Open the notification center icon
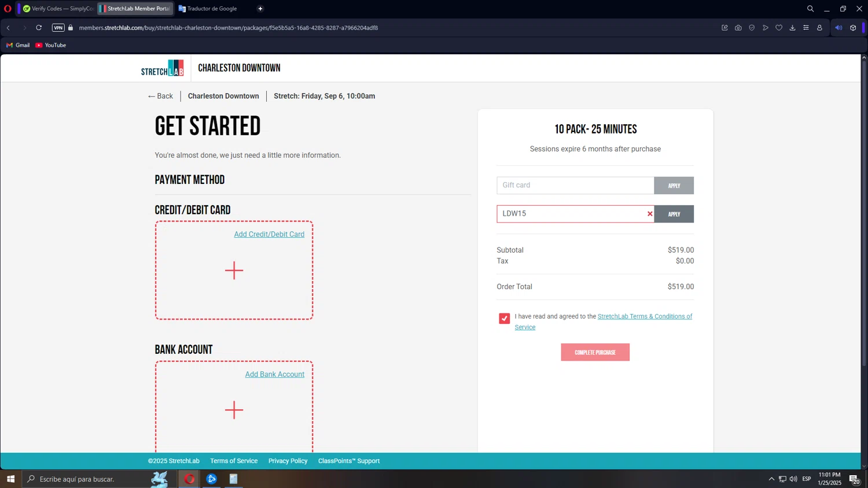Screen dimensions: 868x488 [x=855, y=479]
